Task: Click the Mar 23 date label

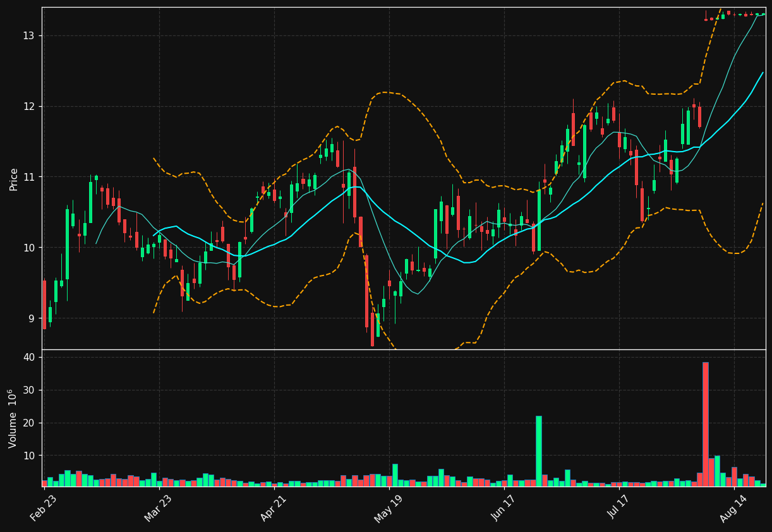Action: click(158, 508)
